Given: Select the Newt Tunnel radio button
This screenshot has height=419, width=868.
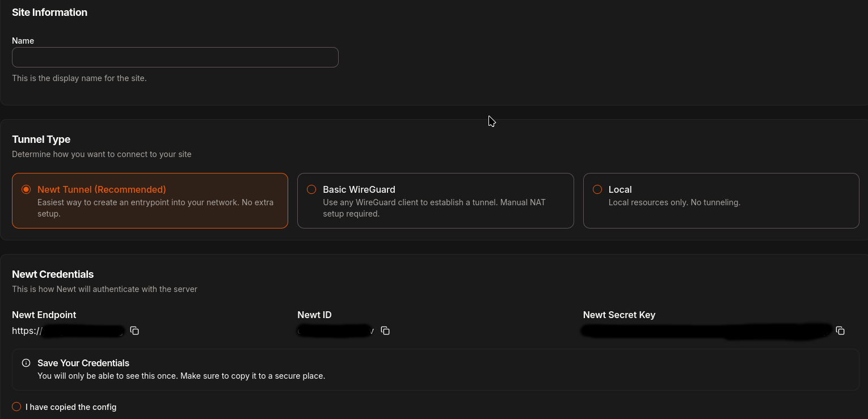Looking at the screenshot, I should pyautogui.click(x=26, y=189).
